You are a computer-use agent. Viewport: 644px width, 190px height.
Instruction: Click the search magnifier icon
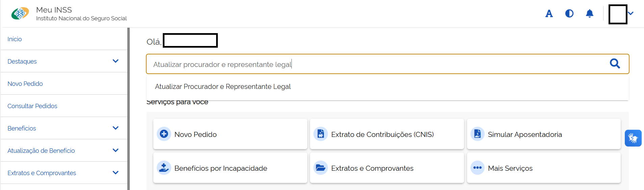[x=615, y=64]
